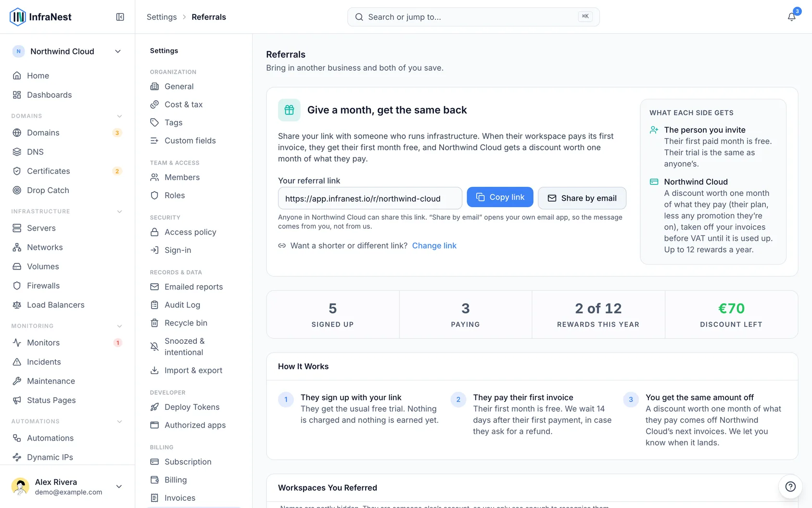Click the referral link URL field
The image size is (812, 508).
[370, 198]
